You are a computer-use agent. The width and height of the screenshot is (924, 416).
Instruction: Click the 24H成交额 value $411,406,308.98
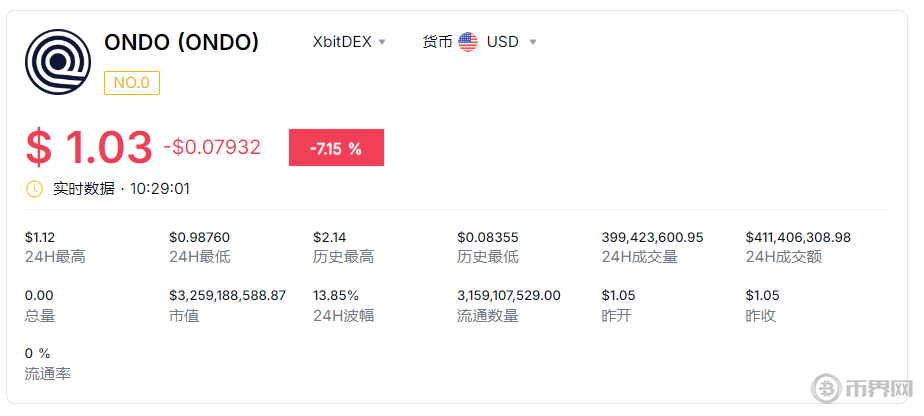tap(798, 237)
